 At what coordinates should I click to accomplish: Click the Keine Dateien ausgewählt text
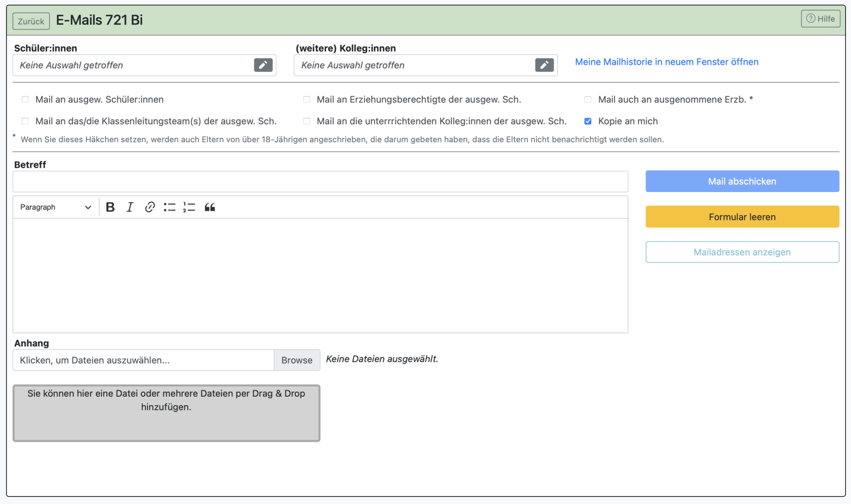[x=382, y=359]
